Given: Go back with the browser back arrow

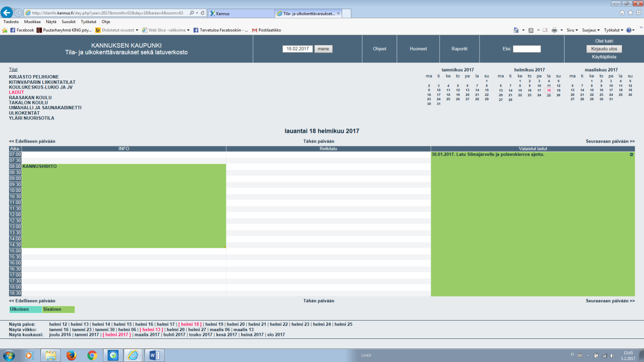Looking at the screenshot, I should pos(7,13).
